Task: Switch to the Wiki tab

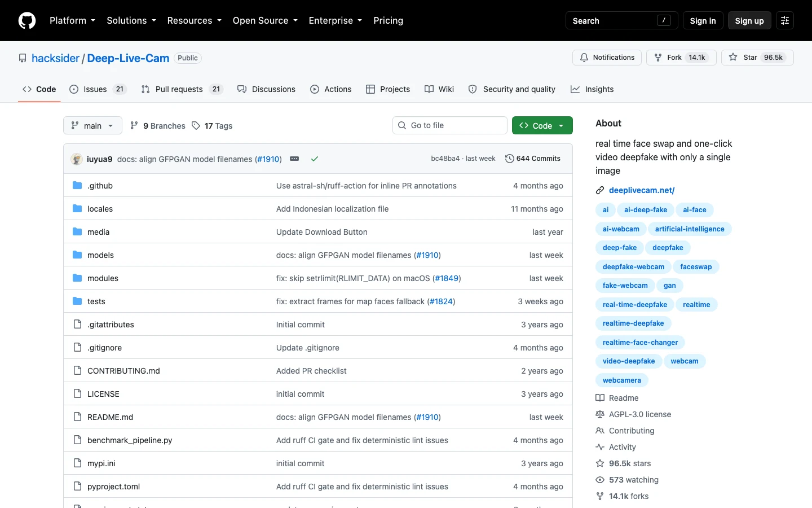Action: [x=439, y=89]
